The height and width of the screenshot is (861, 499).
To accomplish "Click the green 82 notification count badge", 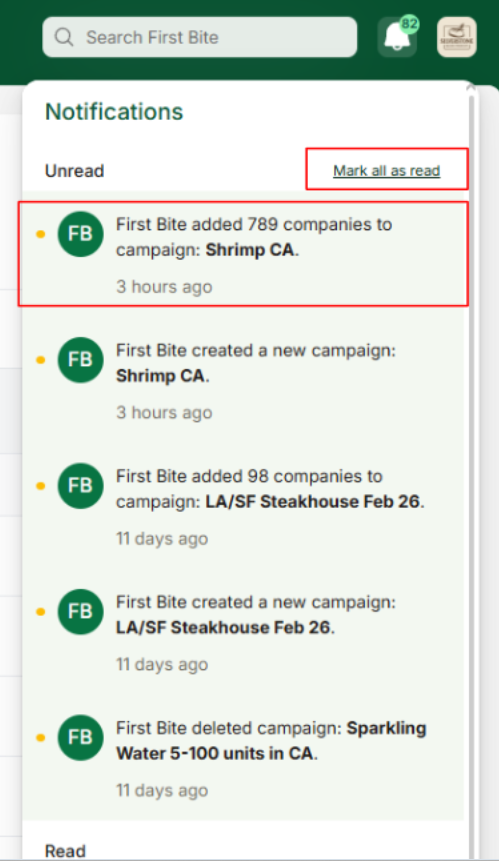I will tap(409, 24).
